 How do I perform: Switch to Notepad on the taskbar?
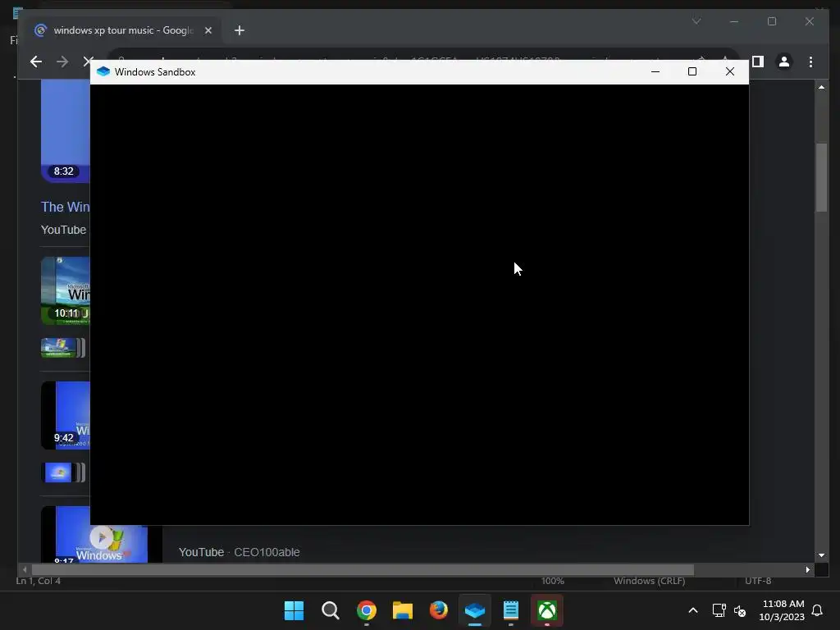tap(510, 610)
